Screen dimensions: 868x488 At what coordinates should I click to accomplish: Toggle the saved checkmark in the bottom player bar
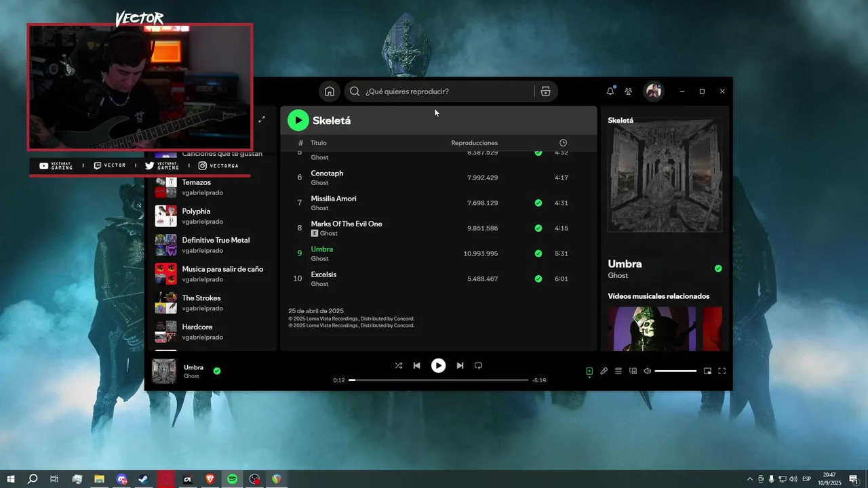217,371
